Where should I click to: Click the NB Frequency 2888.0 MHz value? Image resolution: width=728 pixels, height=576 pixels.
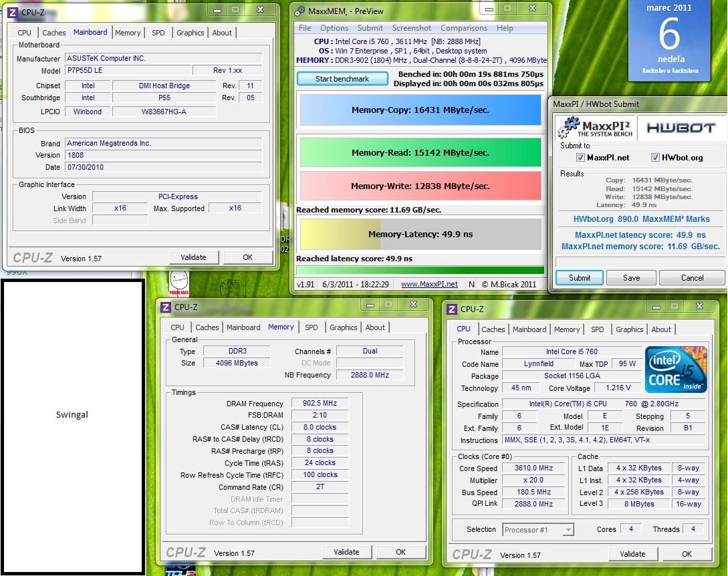[370, 375]
